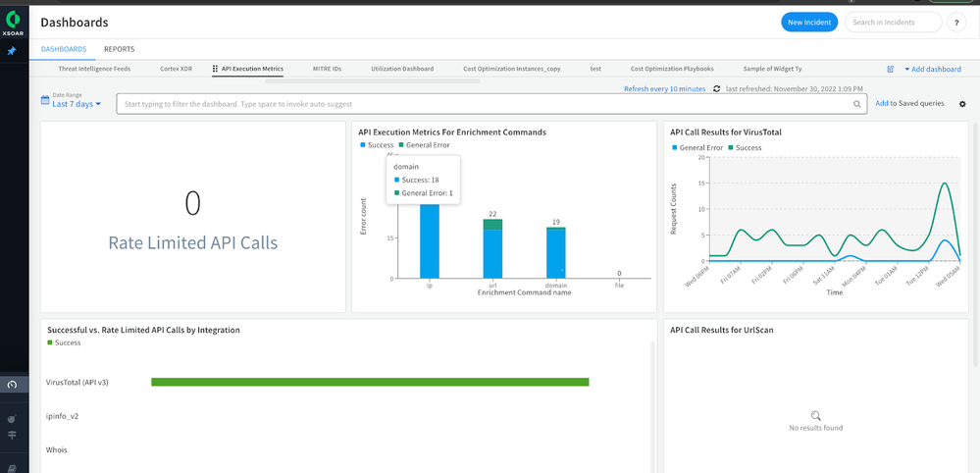980x473 pixels.
Task: Expand the Last 7 days date range
Action: (76, 104)
